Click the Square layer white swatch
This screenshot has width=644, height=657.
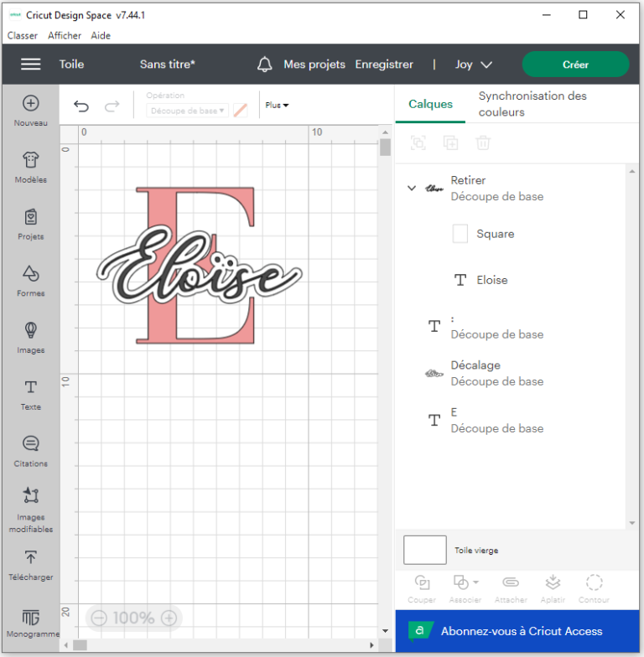tap(460, 233)
